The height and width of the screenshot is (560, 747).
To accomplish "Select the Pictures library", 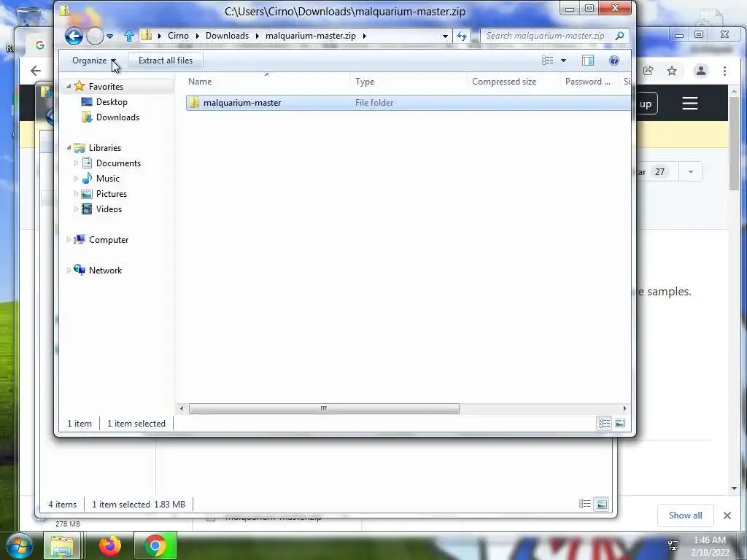I will point(112,194).
